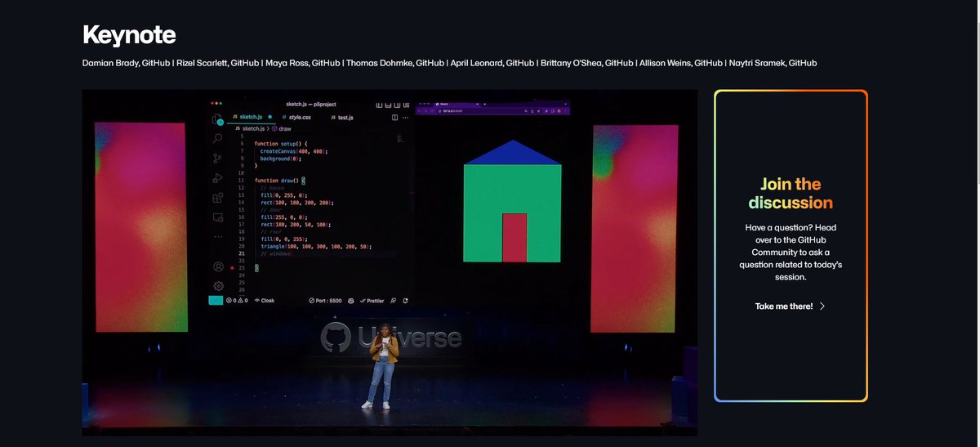Open the Extensions view icon
Viewport: 980px width, 447px height.
(x=217, y=198)
